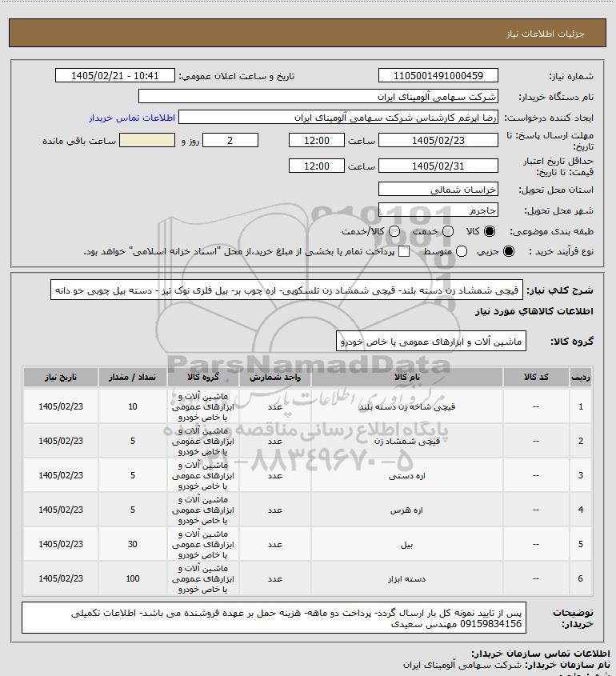Click the شماره نیاز number field
The image size is (616, 676).
pyautogui.click(x=438, y=75)
